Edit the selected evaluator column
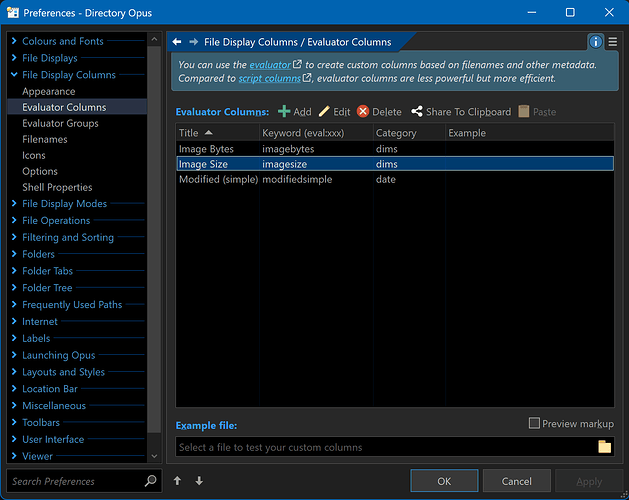629x500 pixels. point(335,112)
